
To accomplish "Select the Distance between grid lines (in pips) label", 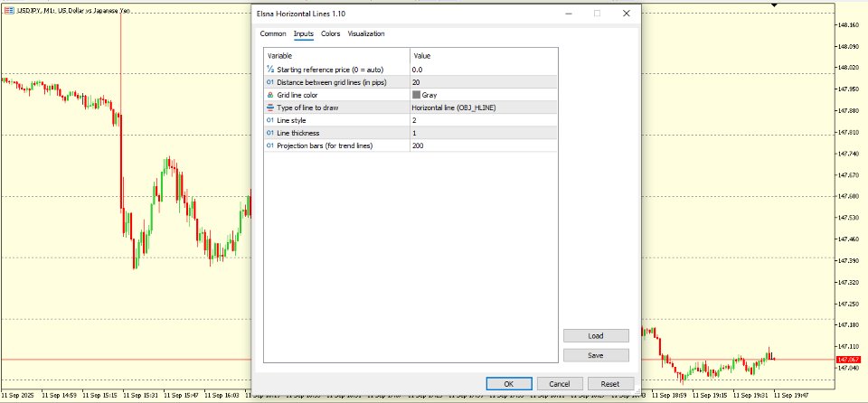I will (x=332, y=82).
